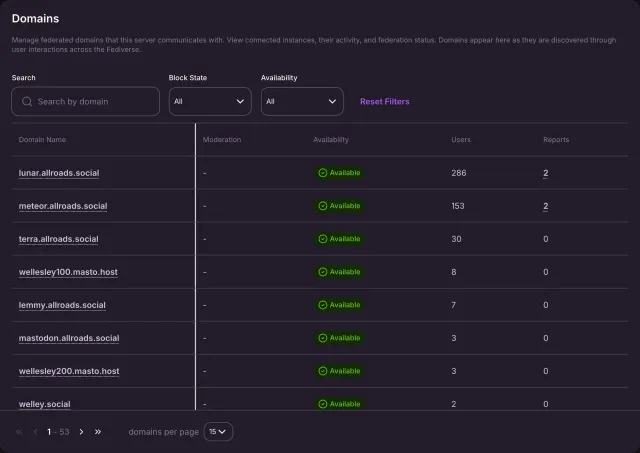Click Available badge for lunar.allroads.social

click(x=339, y=173)
